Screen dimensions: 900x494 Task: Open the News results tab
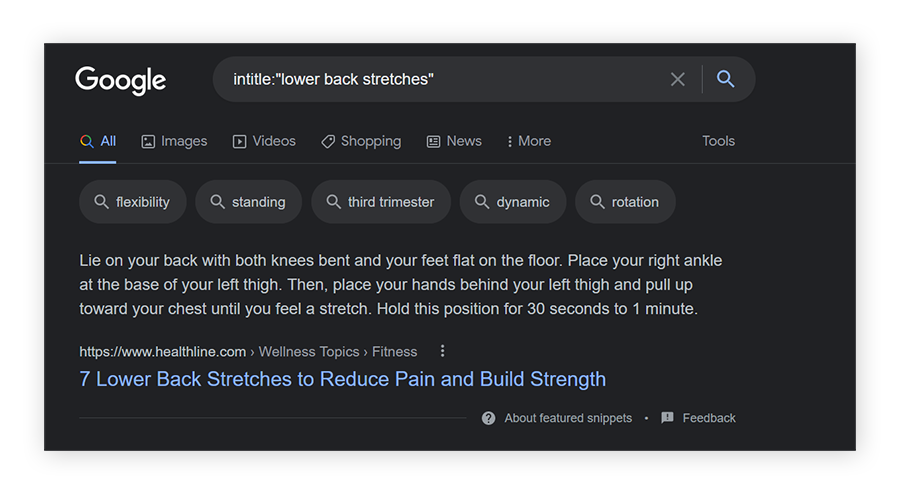[454, 141]
